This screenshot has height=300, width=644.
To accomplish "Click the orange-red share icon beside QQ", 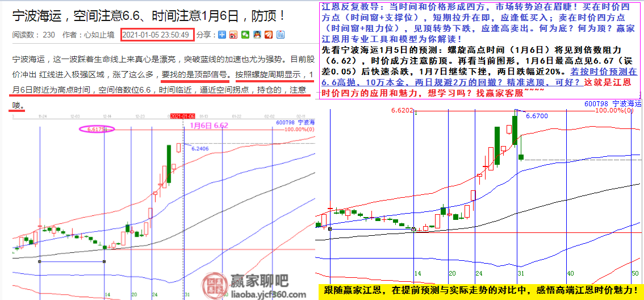I will pyautogui.click(x=269, y=35).
